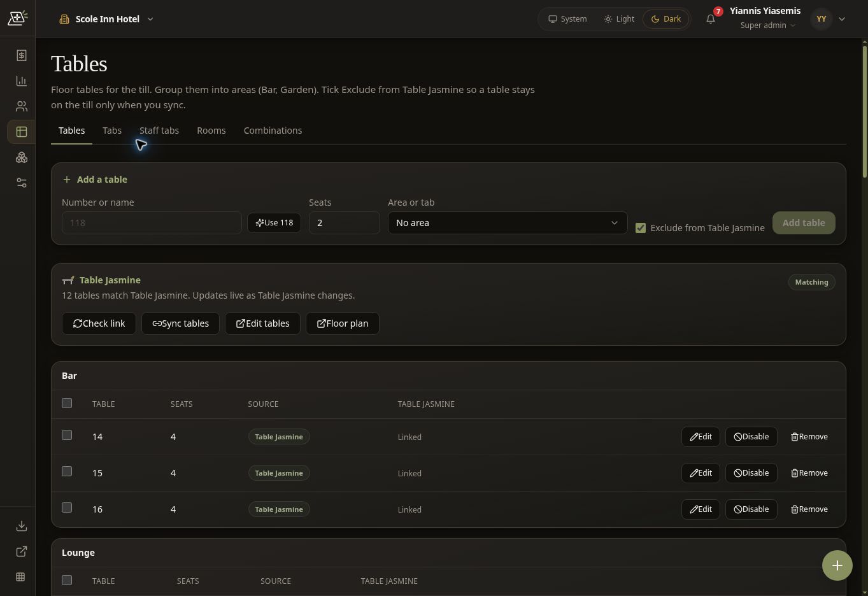
Task: Open the Floor plan link button
Action: (343, 323)
